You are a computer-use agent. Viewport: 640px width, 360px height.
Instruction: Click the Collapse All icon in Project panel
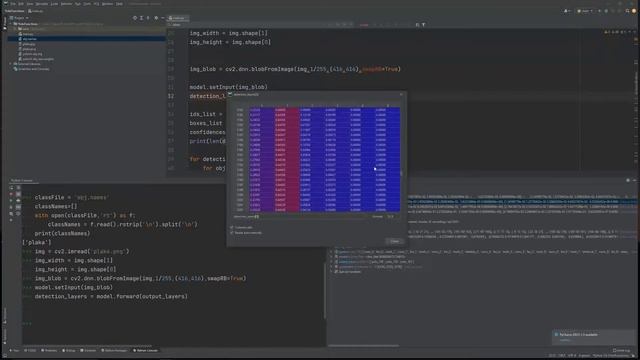(148, 18)
